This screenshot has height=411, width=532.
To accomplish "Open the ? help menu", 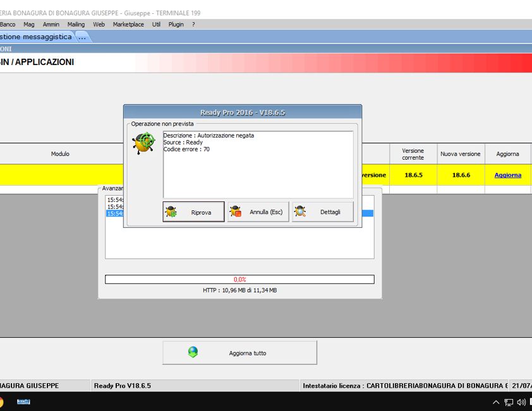I will coord(193,25).
